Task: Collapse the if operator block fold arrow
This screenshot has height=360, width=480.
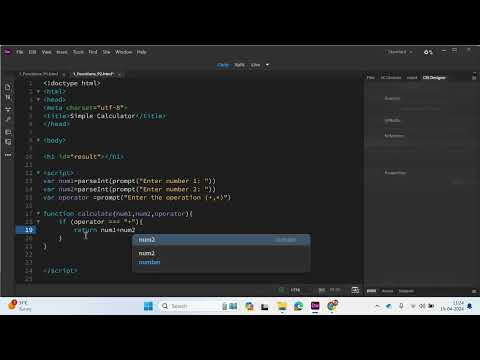Action: 38,222
